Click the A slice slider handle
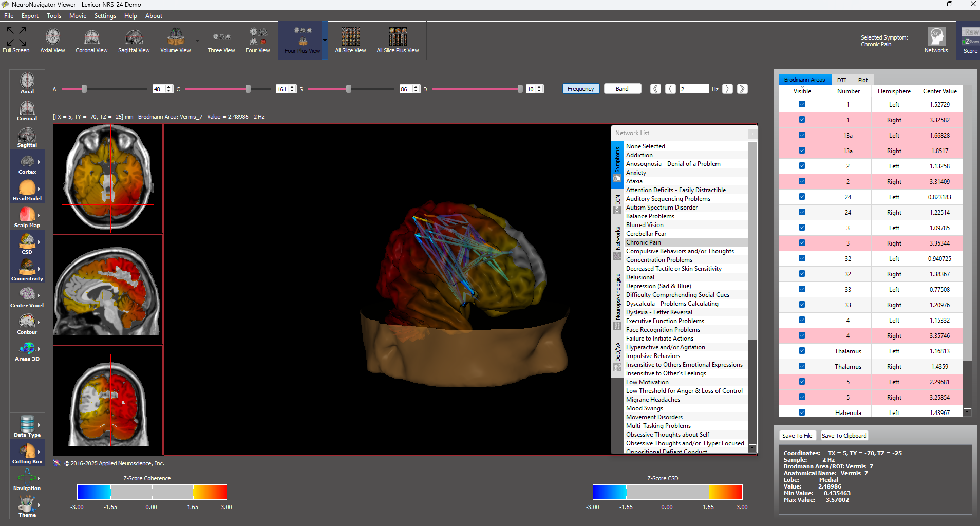Screen dimensions: 980x526 [x=84, y=89]
